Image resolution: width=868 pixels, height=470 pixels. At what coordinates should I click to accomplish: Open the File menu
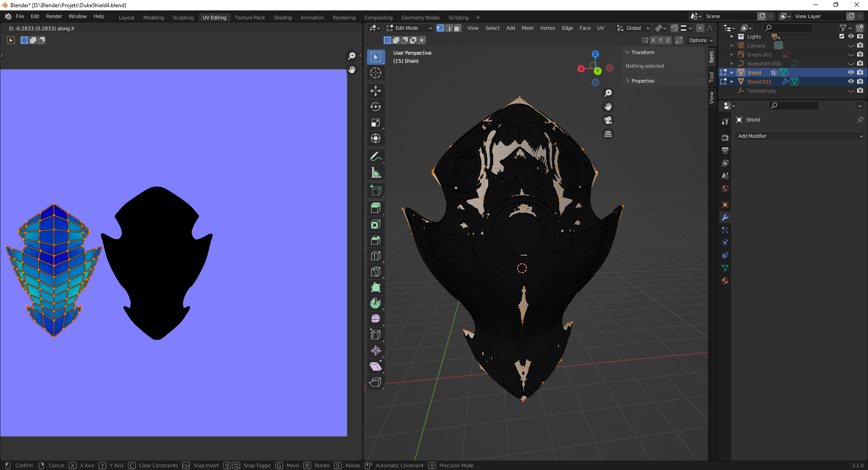click(20, 16)
